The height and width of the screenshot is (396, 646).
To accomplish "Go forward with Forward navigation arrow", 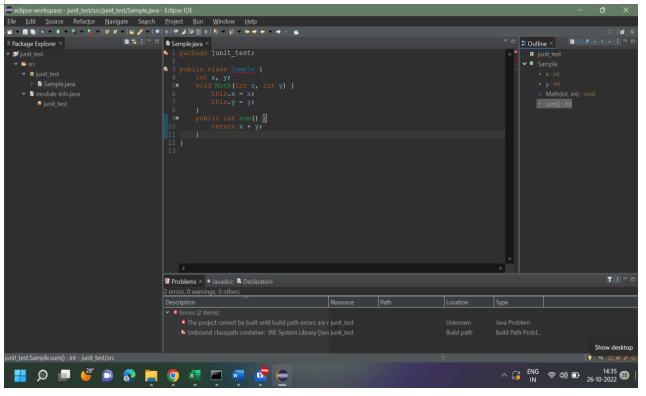I will [x=278, y=32].
